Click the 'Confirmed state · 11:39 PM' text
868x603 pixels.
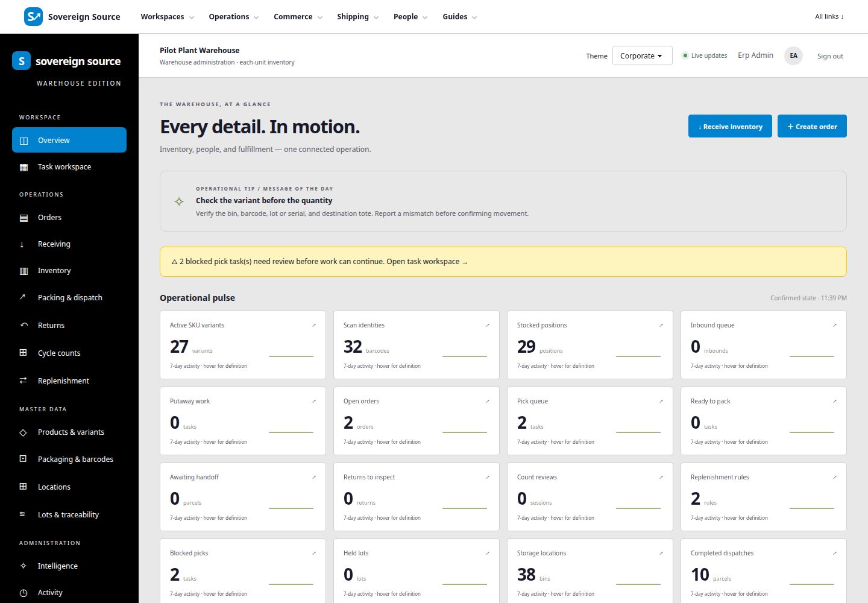click(x=808, y=298)
